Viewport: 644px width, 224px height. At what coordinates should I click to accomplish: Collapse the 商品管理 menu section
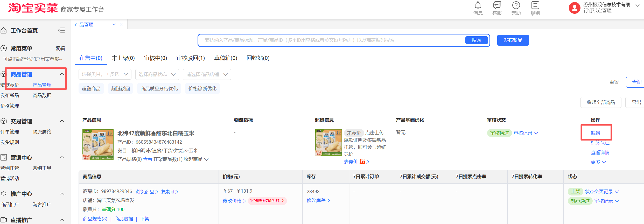pos(62,74)
